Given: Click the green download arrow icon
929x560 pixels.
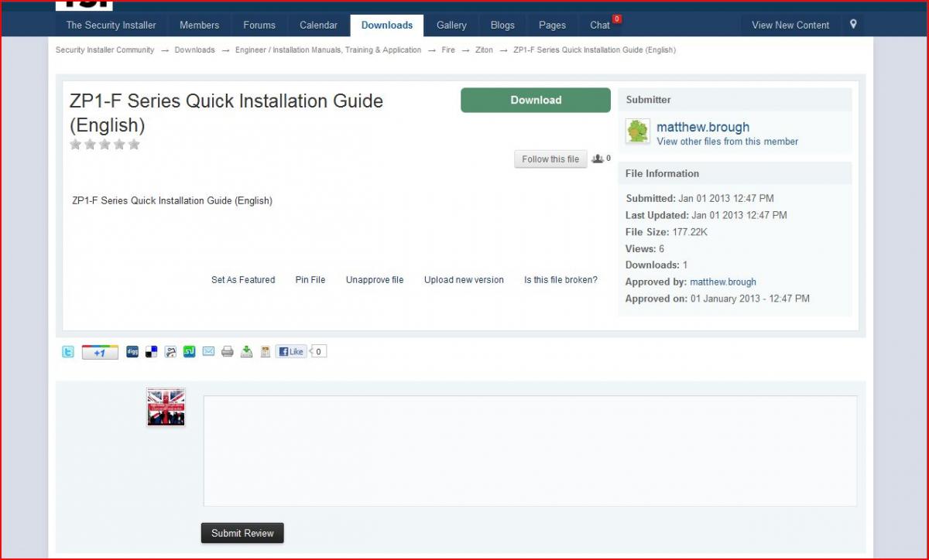Looking at the screenshot, I should point(246,352).
